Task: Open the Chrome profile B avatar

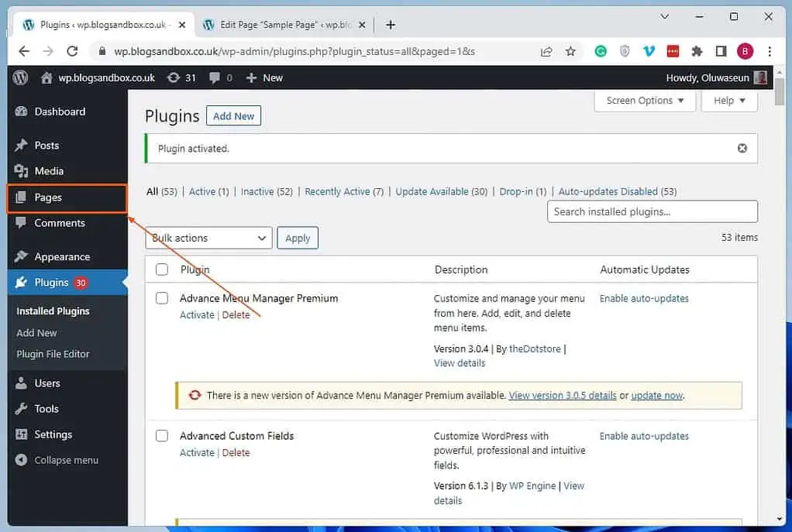Action: [745, 51]
